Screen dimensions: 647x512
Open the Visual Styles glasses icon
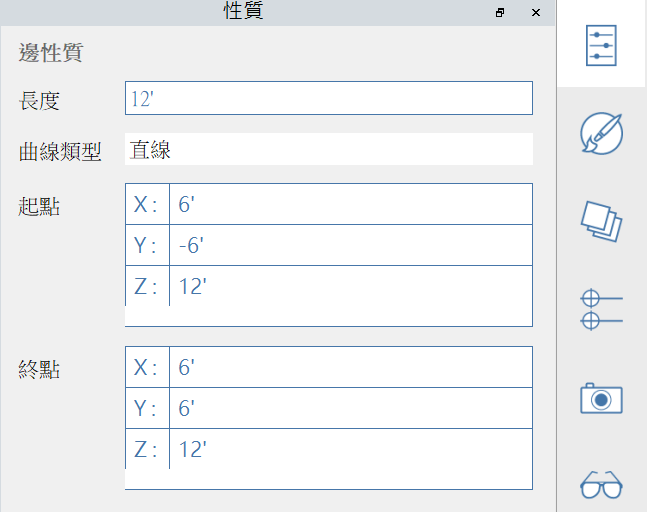tap(602, 486)
